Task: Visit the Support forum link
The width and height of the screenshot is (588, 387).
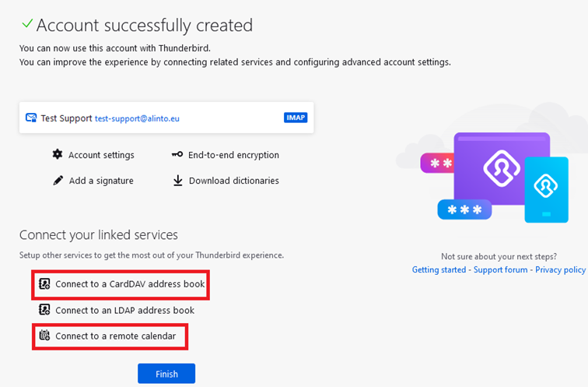Action: click(x=500, y=269)
